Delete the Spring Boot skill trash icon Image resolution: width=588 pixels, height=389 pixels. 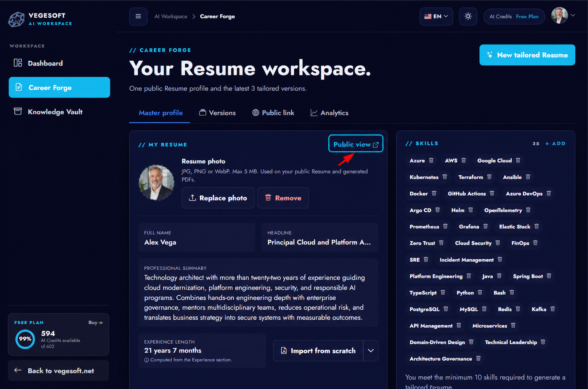click(x=549, y=276)
